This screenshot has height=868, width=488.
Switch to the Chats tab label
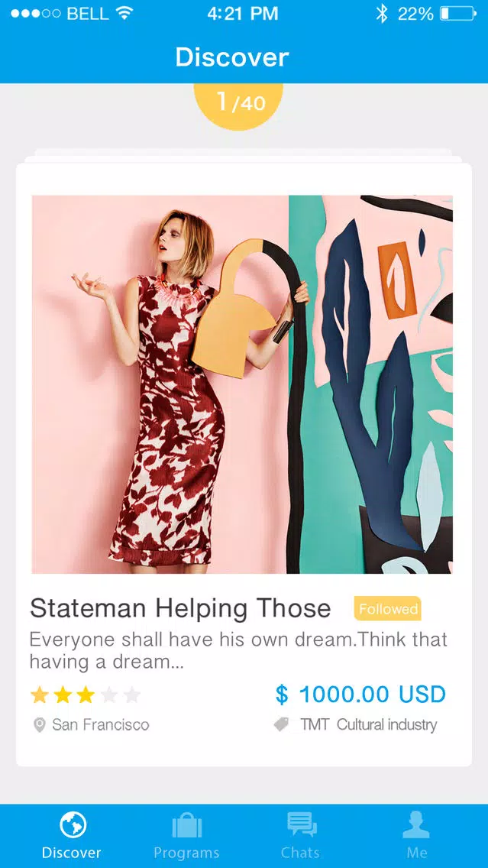300,853
